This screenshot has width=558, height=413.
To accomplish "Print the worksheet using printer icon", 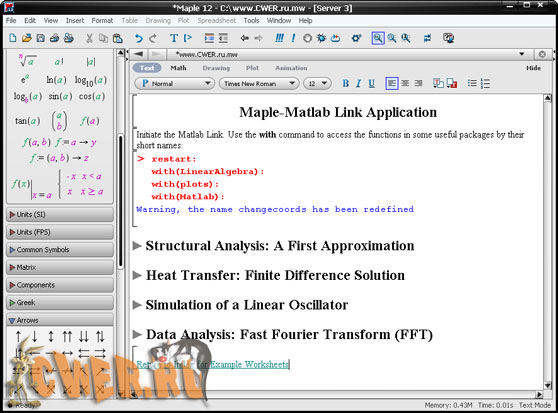I will 54,38.
